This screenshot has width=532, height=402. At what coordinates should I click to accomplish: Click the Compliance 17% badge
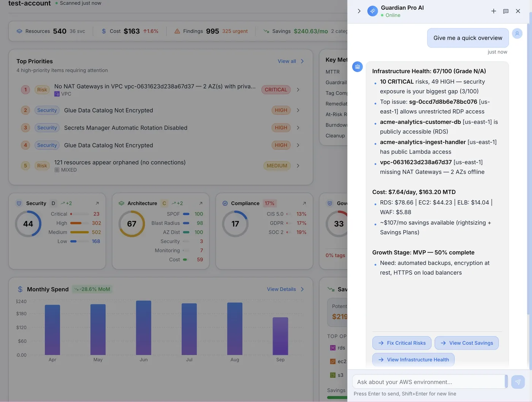click(269, 203)
